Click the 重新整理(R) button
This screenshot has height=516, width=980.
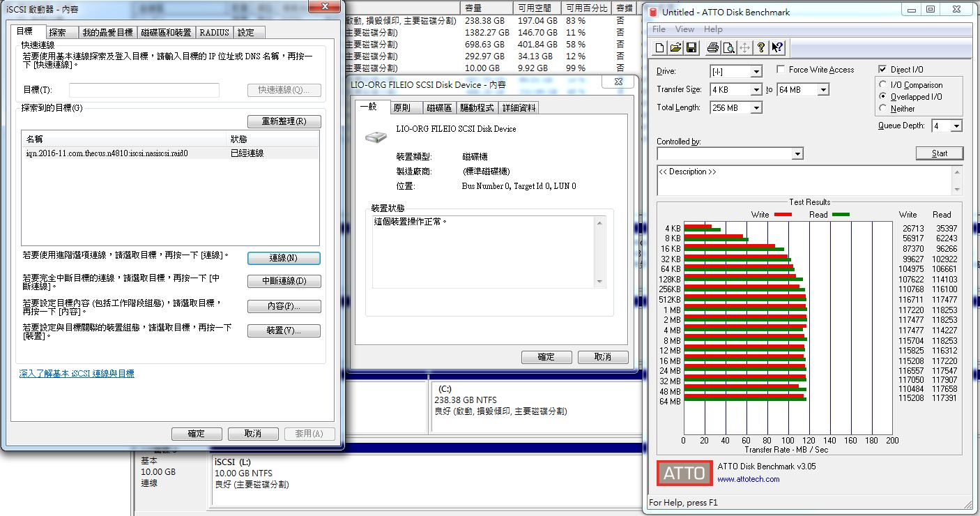coord(284,121)
